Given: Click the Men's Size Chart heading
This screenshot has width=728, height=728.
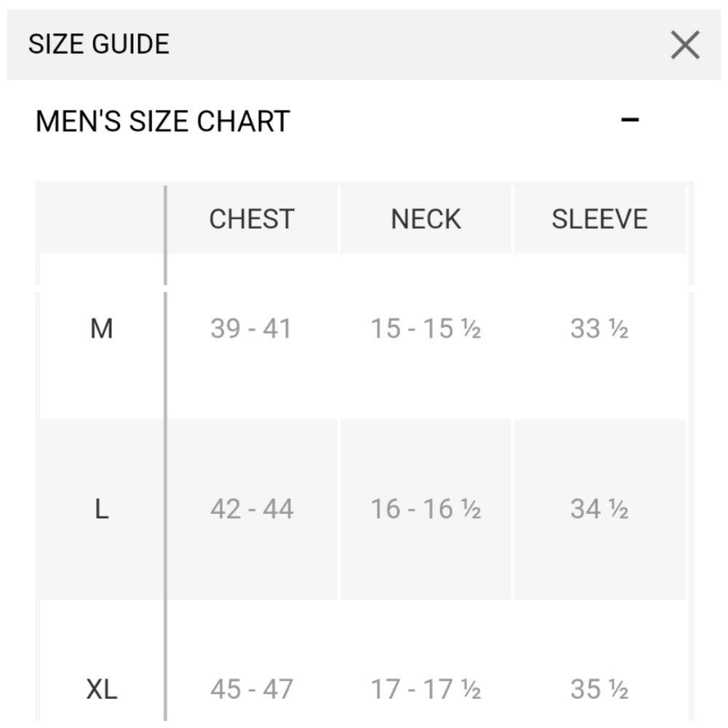Looking at the screenshot, I should 162,120.
